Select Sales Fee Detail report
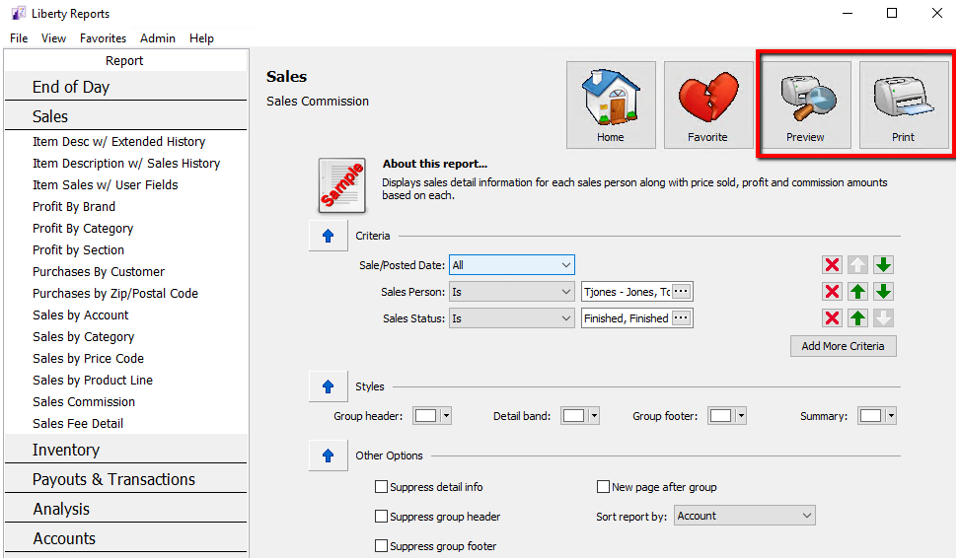 tap(78, 424)
